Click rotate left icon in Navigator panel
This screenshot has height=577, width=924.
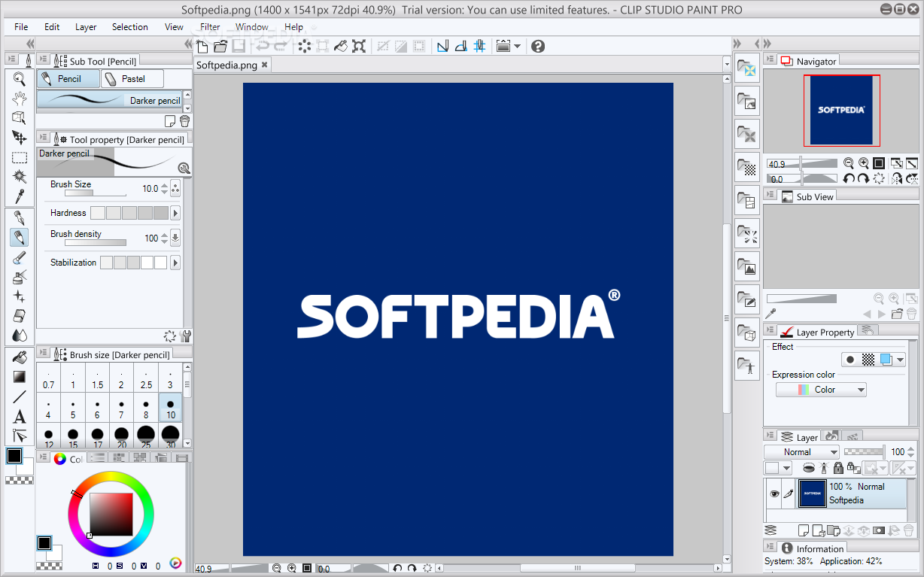(x=849, y=179)
